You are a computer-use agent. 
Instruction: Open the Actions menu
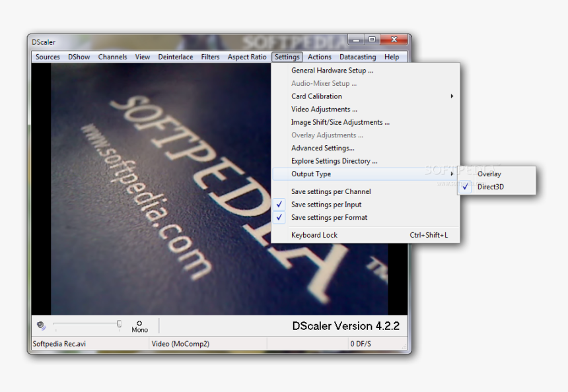(319, 57)
